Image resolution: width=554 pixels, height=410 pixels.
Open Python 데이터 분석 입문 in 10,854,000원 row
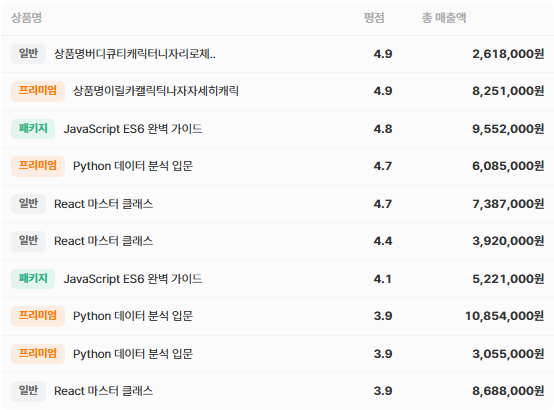pos(133,316)
